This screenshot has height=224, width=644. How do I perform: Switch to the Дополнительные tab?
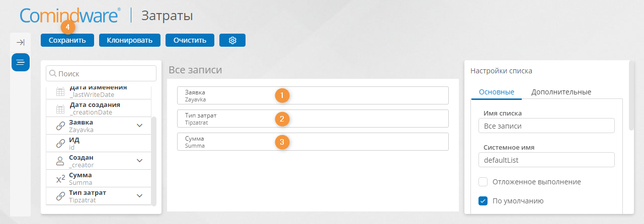tap(561, 92)
